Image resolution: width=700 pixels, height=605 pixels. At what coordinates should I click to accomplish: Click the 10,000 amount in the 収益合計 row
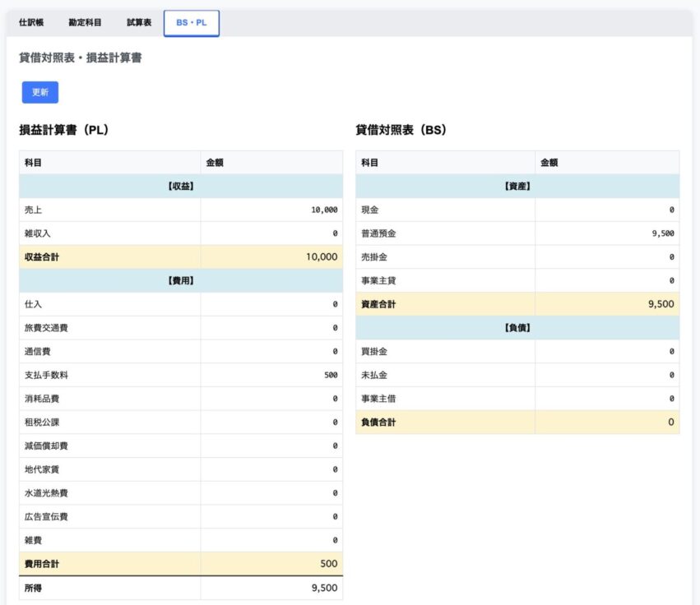[x=322, y=257]
